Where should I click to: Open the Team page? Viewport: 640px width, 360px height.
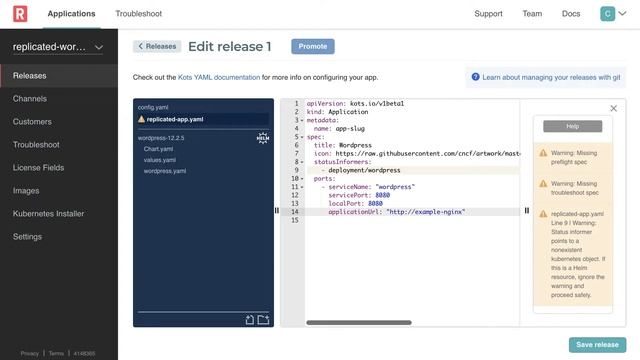point(532,13)
